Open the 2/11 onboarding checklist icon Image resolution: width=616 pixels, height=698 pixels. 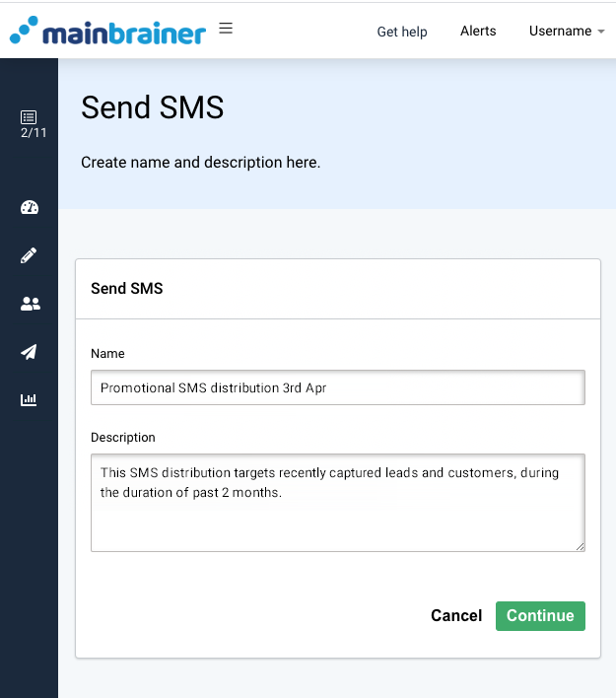click(x=30, y=124)
